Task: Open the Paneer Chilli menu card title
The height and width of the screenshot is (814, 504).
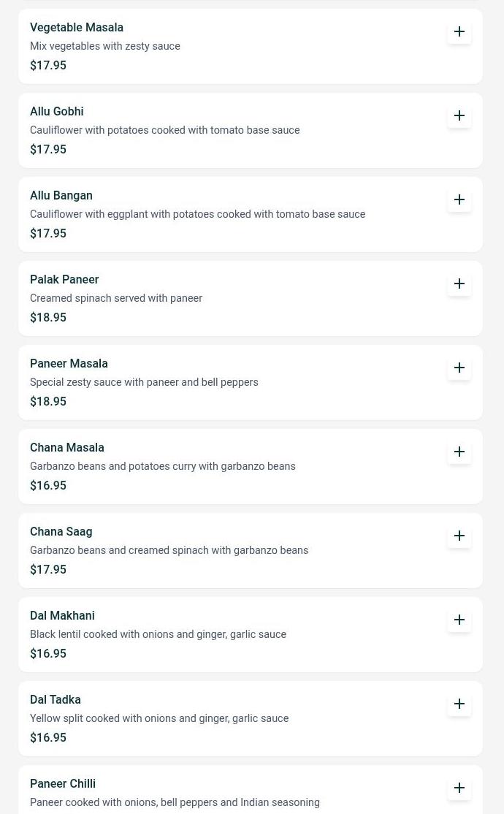Action: click(x=63, y=784)
